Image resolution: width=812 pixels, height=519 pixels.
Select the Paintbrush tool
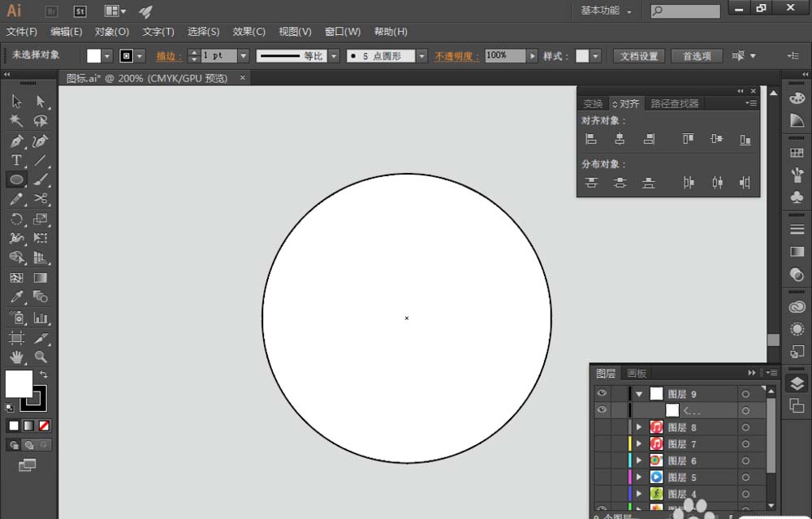click(41, 179)
